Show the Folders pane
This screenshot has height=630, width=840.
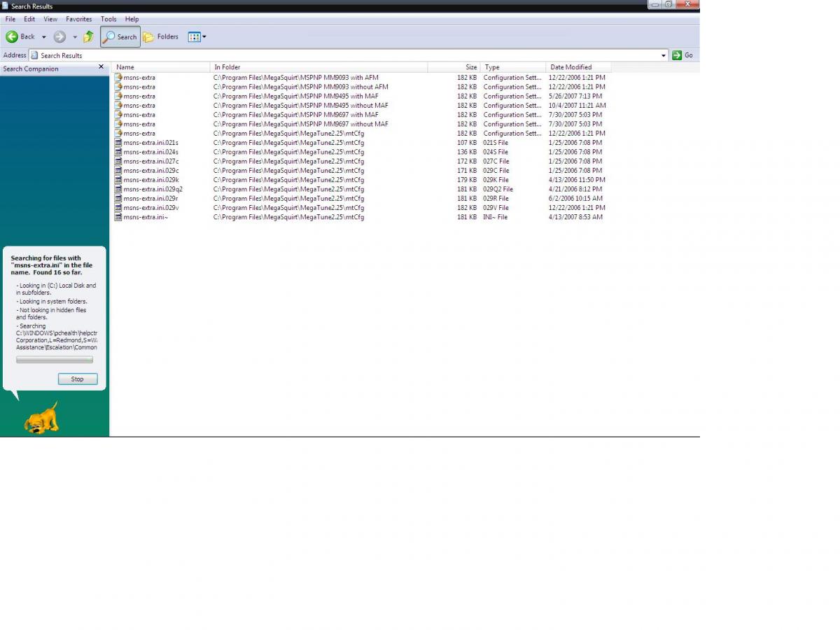161,37
